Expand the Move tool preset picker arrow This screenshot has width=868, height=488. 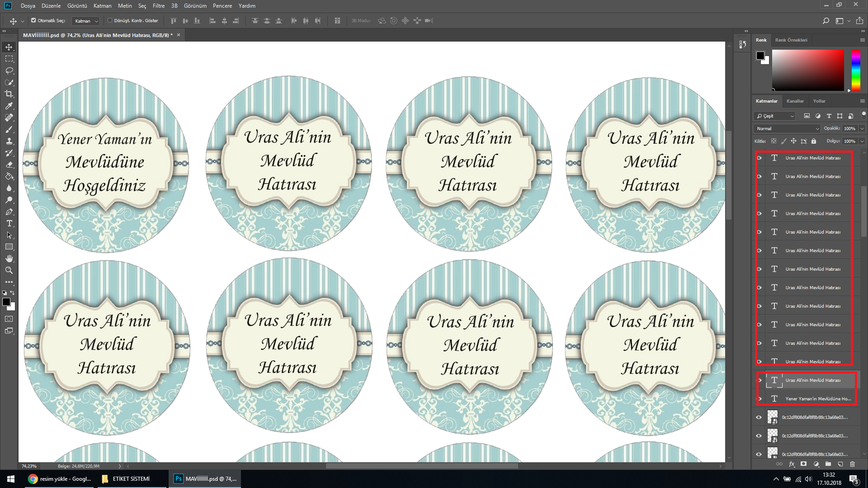(23, 21)
